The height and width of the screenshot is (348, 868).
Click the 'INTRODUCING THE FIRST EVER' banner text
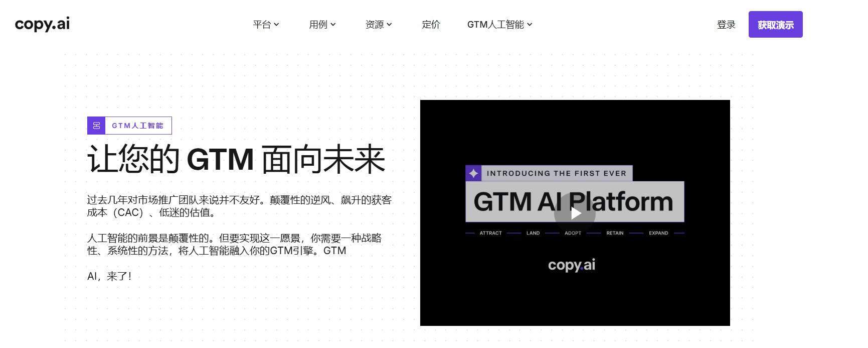557,173
